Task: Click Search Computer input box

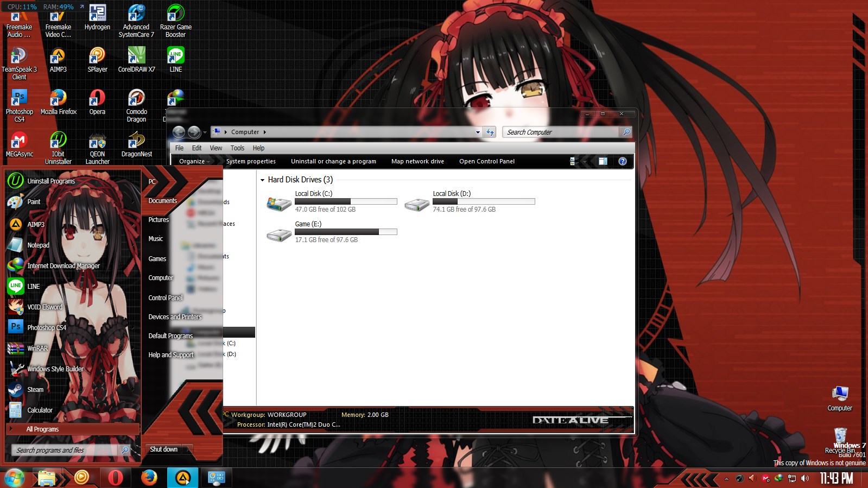Action: (561, 132)
